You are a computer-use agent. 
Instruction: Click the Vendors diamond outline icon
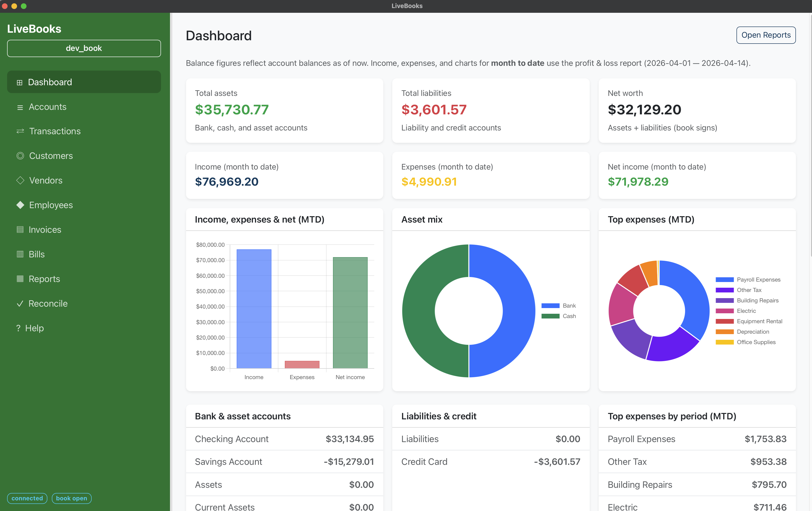pyautogui.click(x=20, y=180)
